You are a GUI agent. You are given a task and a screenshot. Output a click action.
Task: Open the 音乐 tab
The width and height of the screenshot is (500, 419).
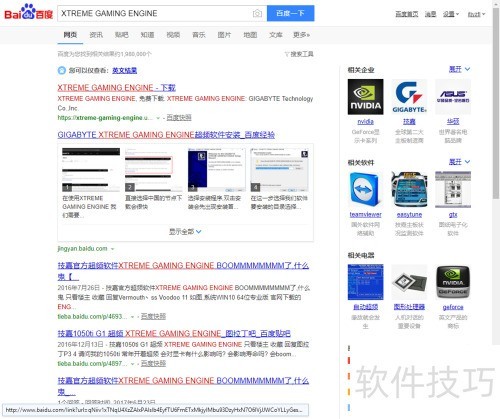click(x=199, y=35)
